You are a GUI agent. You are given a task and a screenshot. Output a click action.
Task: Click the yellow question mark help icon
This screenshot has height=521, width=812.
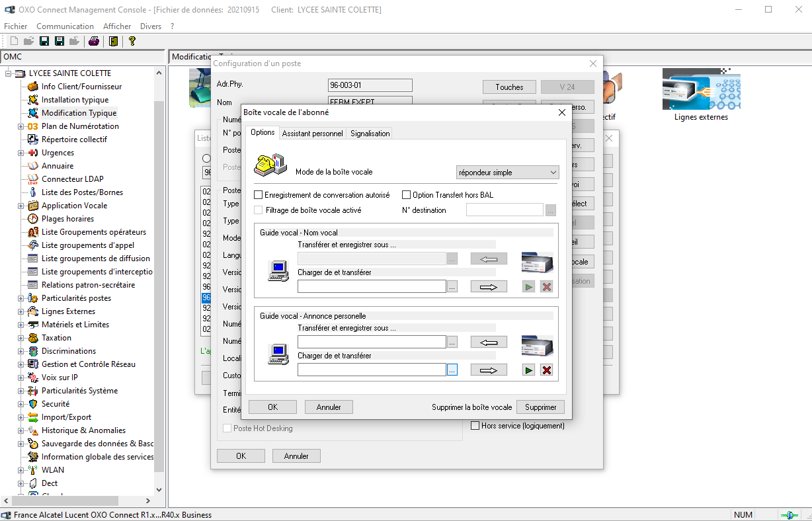(132, 41)
